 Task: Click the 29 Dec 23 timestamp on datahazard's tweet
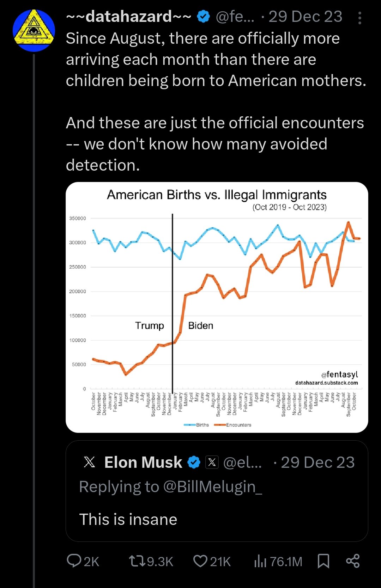click(x=306, y=17)
